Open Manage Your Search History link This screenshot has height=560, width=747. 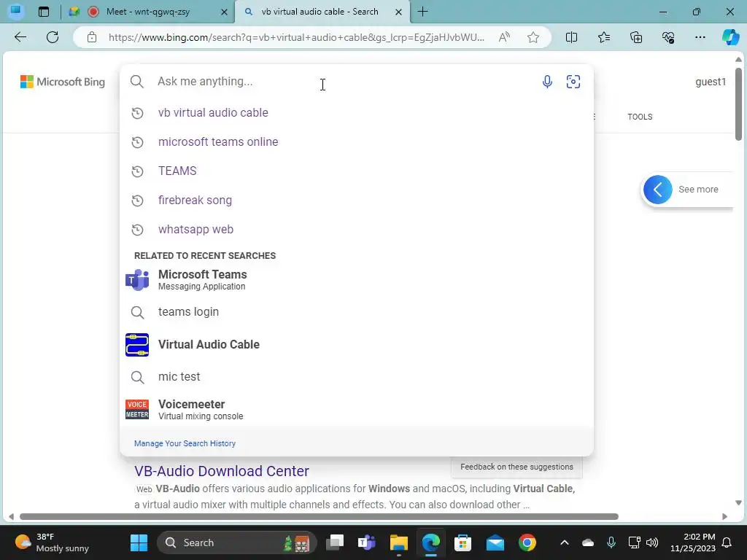(185, 443)
